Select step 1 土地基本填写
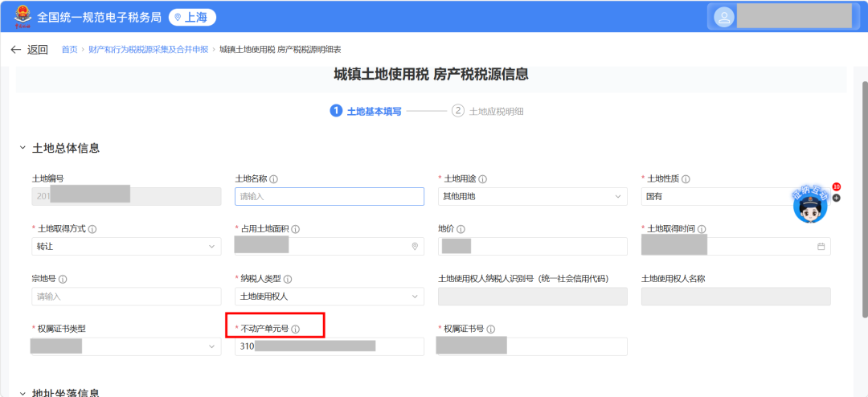Image resolution: width=868 pixels, height=397 pixels. 366,111
